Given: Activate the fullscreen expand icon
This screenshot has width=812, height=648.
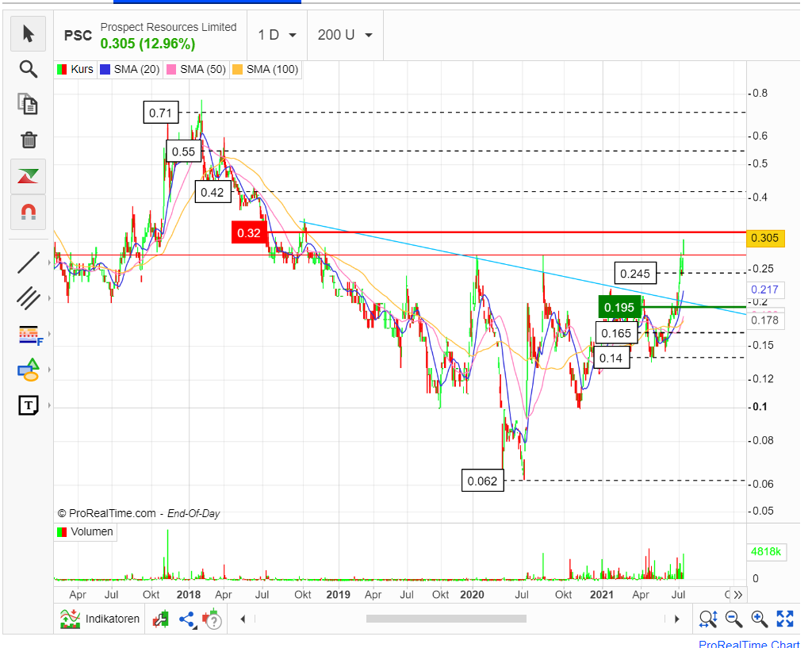Looking at the screenshot, I should point(786,619).
